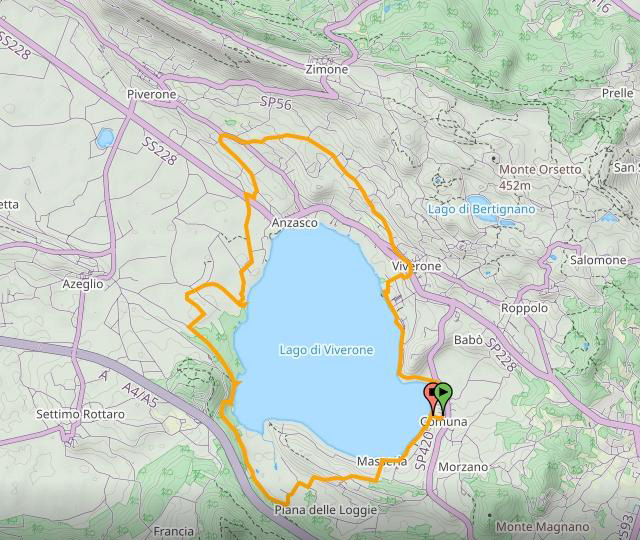Click the A4/A5 motorway label
Image resolution: width=640 pixels, height=540 pixels.
coord(140,396)
